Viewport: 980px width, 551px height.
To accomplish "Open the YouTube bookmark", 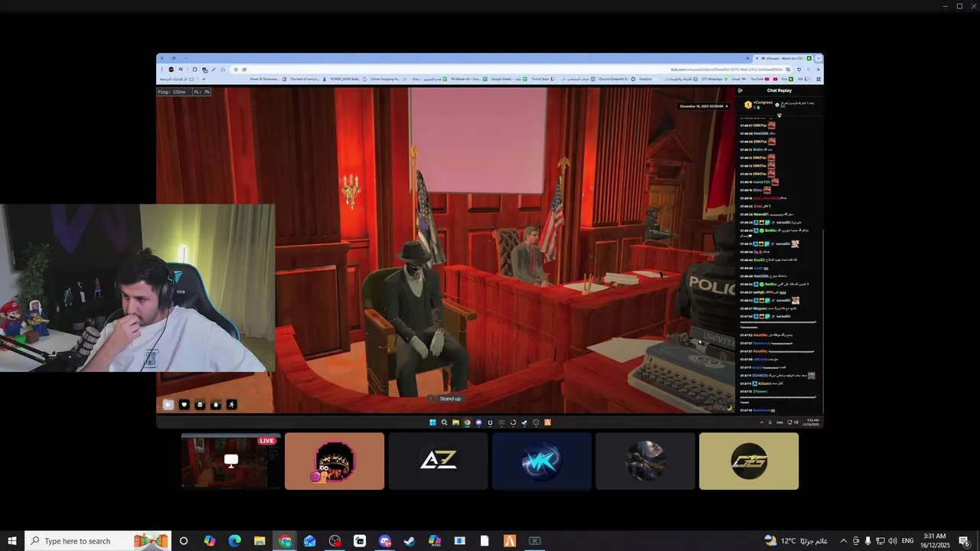I will 760,79.
